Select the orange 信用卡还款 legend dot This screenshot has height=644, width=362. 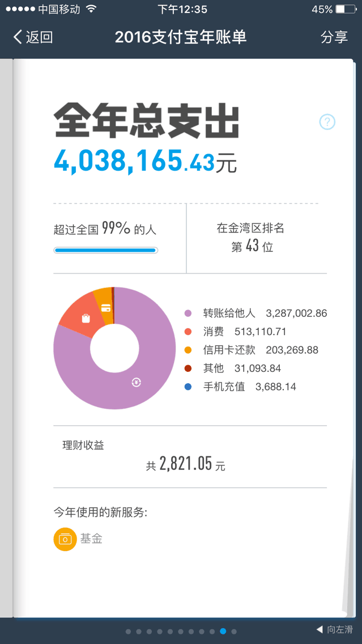click(x=188, y=350)
